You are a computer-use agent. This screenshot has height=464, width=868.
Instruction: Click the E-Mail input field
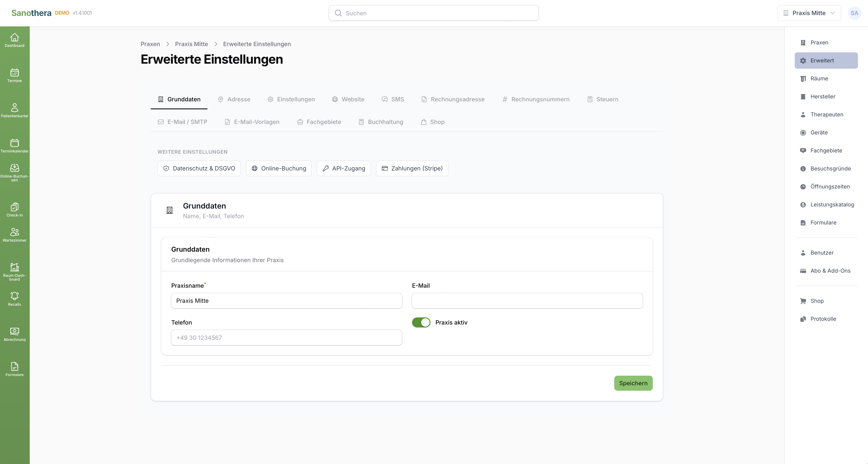pyautogui.click(x=527, y=300)
